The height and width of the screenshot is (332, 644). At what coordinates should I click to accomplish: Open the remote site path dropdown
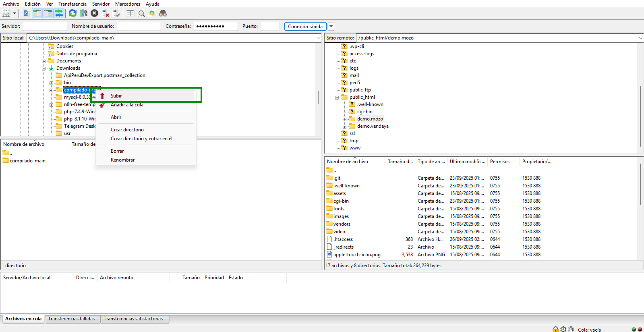640,38
